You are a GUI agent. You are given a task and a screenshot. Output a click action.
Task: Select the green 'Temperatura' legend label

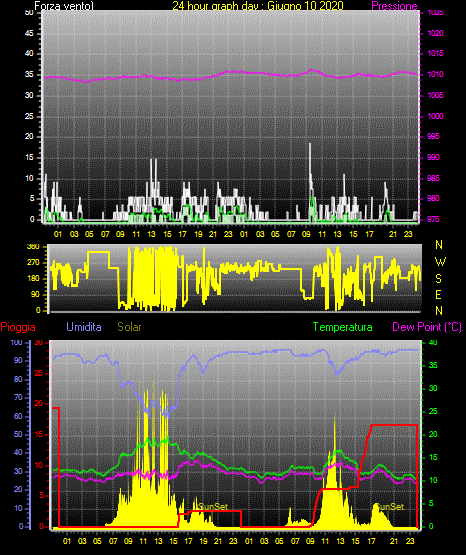coord(342,327)
